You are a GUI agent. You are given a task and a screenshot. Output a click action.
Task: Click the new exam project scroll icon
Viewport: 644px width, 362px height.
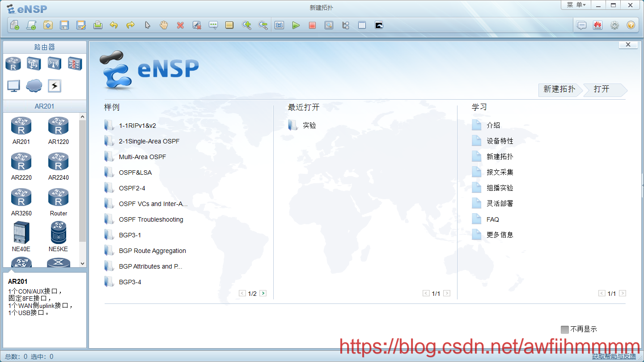click(x=31, y=25)
